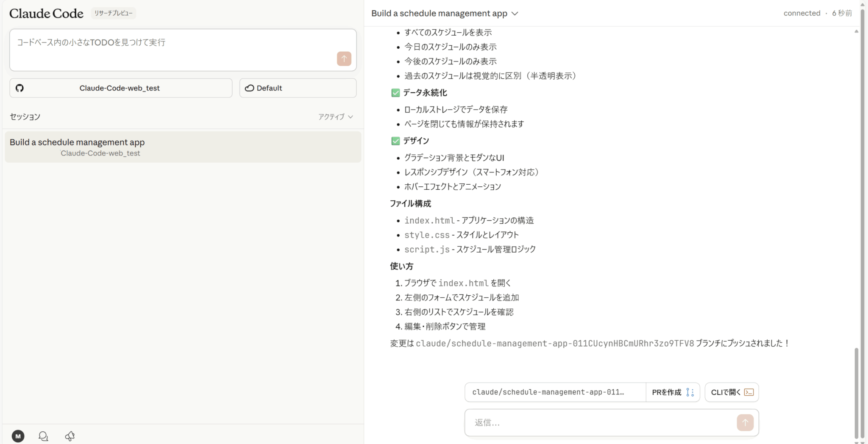Click the green checkmark beside デザイン

click(395, 141)
